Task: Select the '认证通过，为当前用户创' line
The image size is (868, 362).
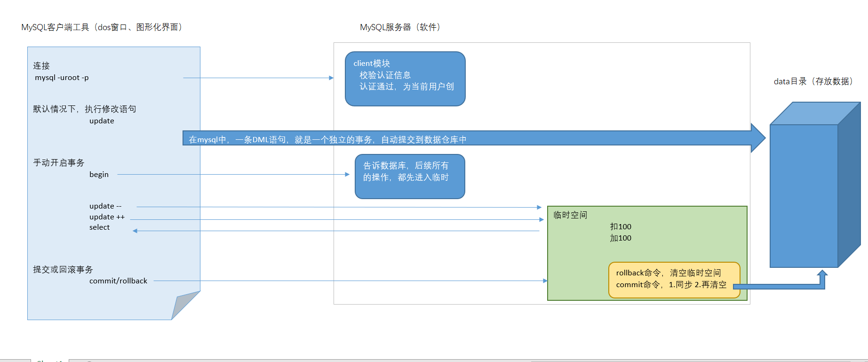Action: [x=407, y=87]
